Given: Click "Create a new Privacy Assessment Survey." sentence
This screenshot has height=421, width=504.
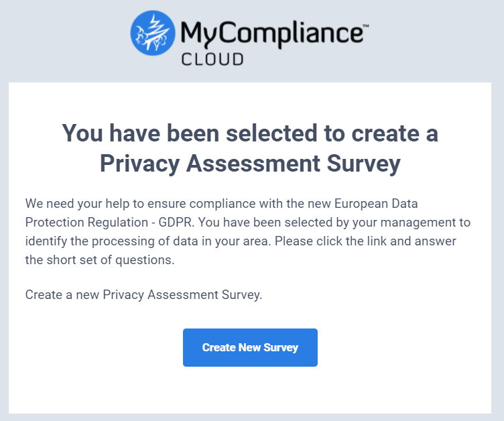Looking at the screenshot, I should coord(143,294).
